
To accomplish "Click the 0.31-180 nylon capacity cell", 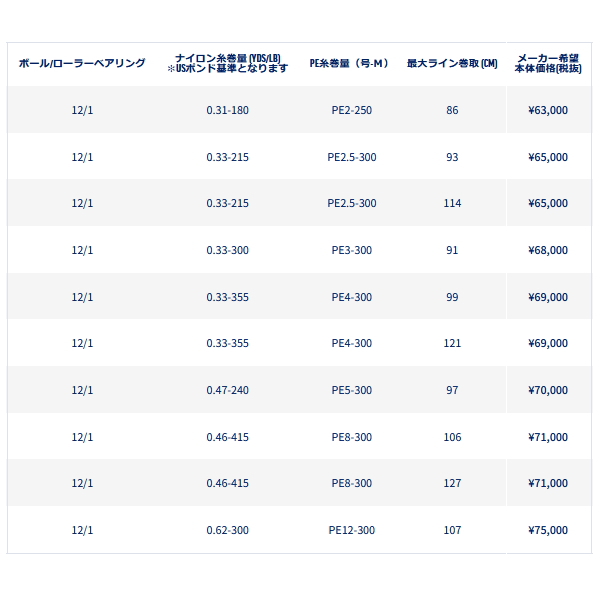I will point(228,110).
